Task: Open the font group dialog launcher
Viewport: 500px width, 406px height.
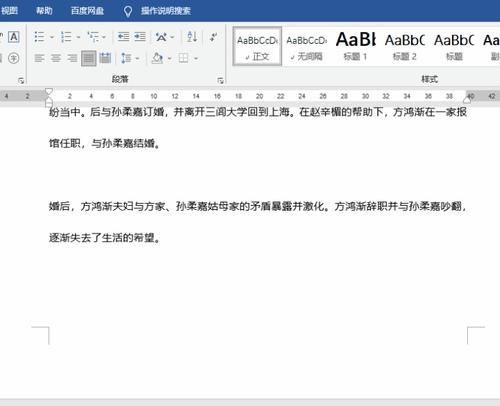Action: coord(21,80)
